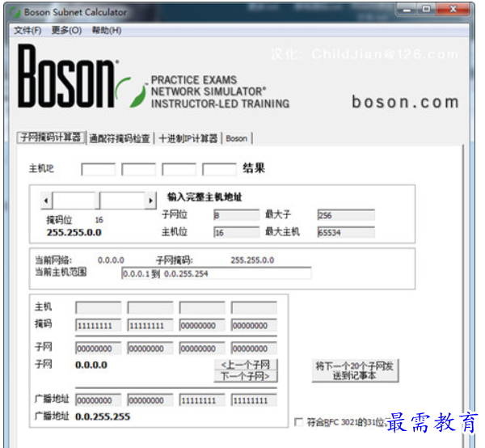Click the first 主机IP octet field
Image resolution: width=485 pixels, height=448 pixels.
coord(98,169)
